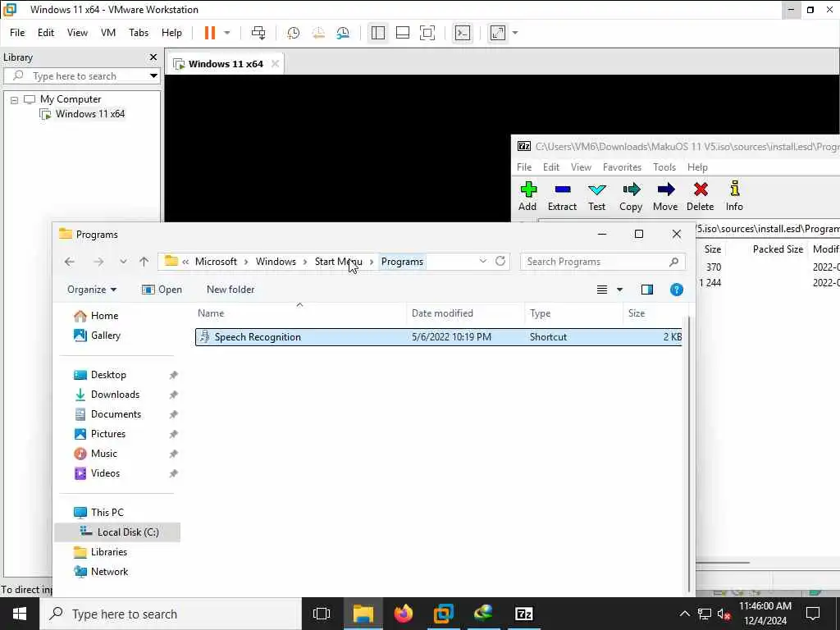Open recent locations dropdown in explorer
The width and height of the screenshot is (840, 630).
click(x=123, y=262)
